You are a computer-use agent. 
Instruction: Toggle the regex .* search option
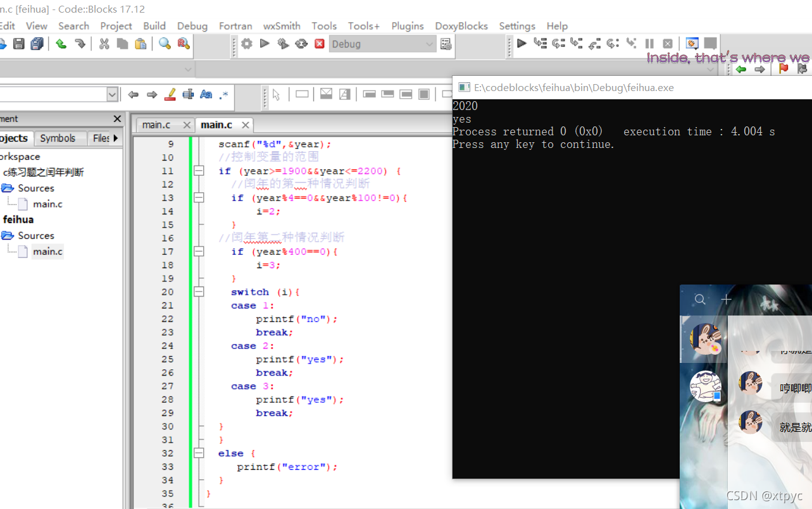224,94
